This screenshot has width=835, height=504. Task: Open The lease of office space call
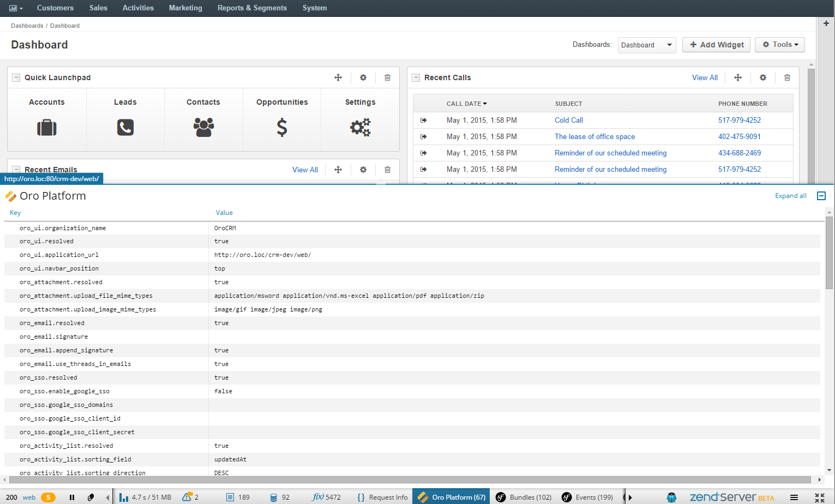click(594, 136)
